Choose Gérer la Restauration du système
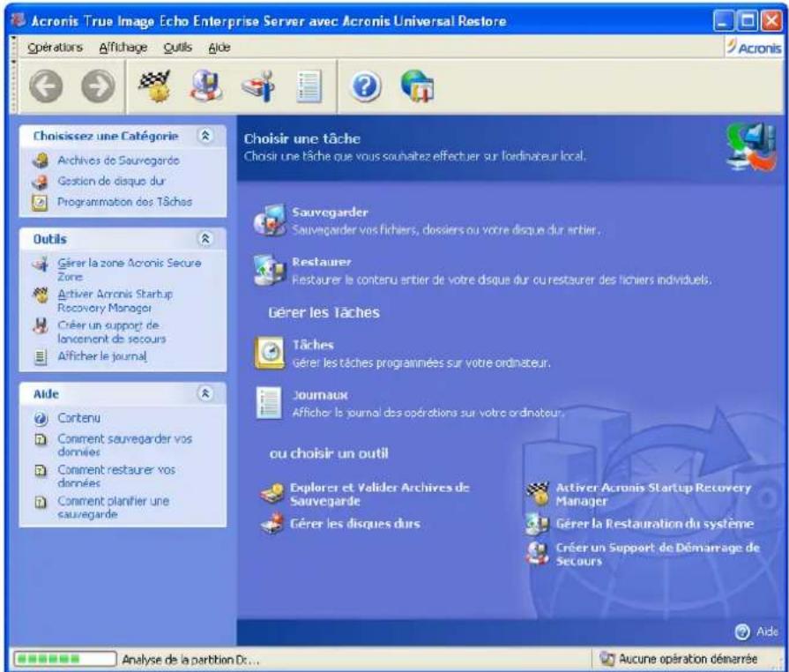The height and width of the screenshot is (672, 789). coord(655,524)
